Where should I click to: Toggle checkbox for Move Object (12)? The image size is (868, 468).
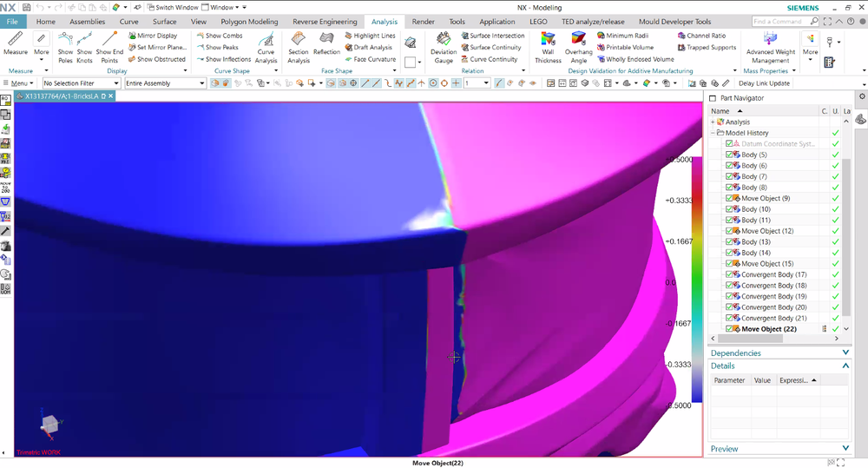click(729, 231)
